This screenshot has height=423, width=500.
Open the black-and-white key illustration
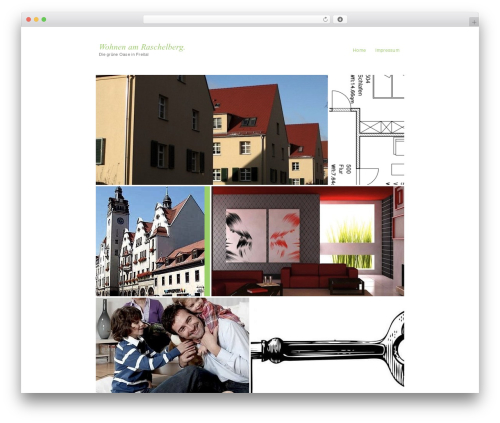point(327,345)
